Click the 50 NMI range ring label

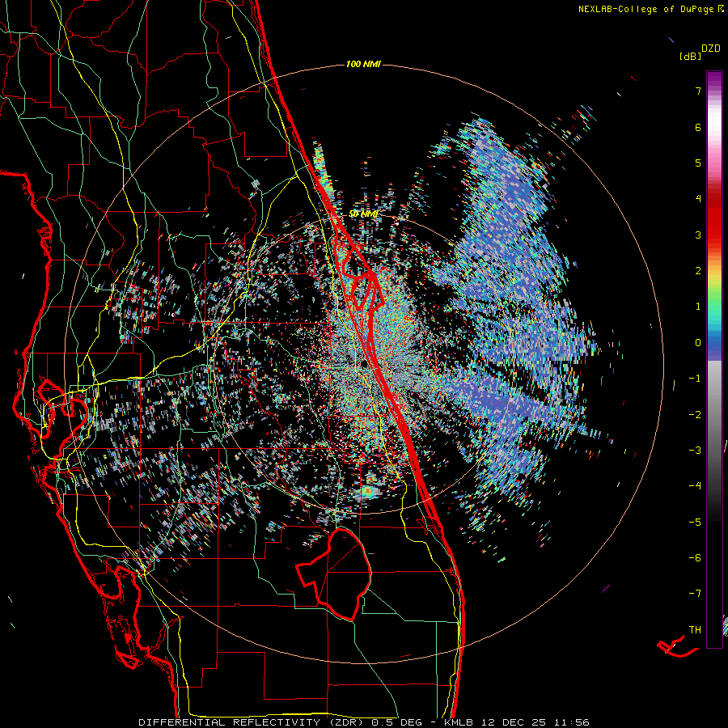pos(363,214)
